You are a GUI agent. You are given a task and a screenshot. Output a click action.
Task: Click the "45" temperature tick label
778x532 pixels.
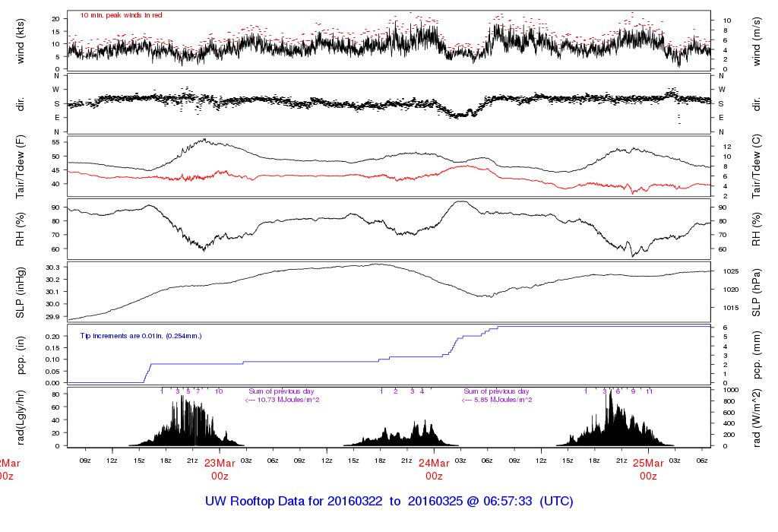pyautogui.click(x=55, y=170)
